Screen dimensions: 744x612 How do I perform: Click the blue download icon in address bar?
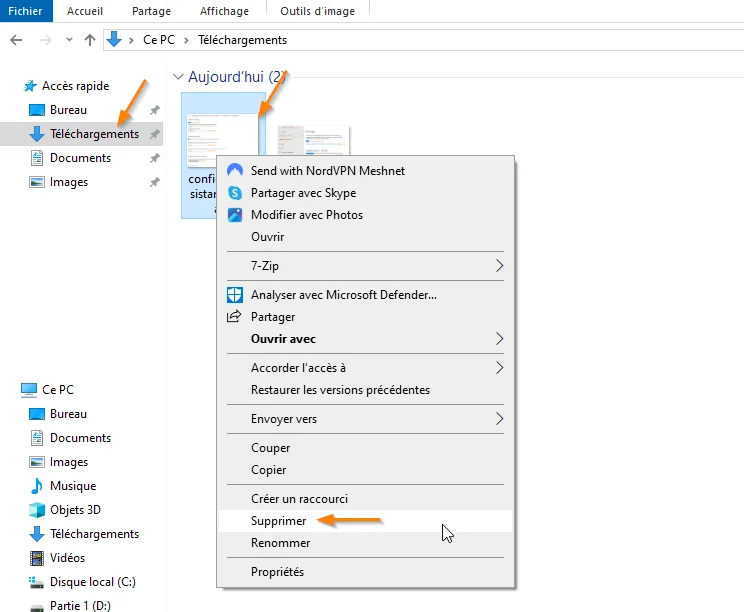click(114, 39)
